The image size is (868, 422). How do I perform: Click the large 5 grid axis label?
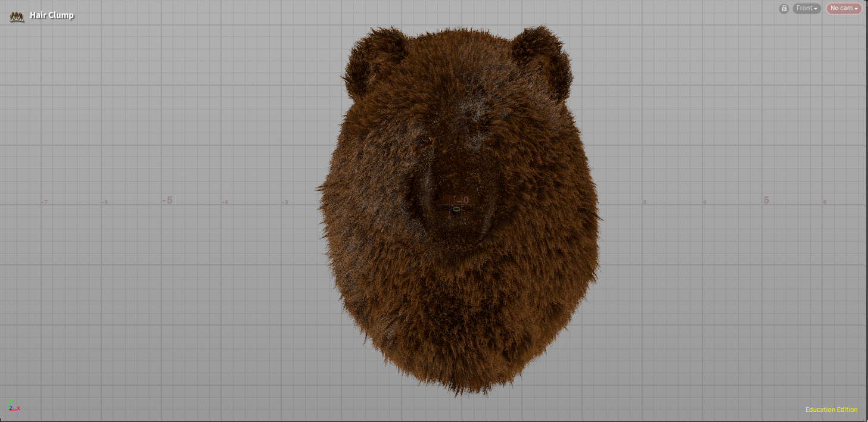[x=766, y=200]
